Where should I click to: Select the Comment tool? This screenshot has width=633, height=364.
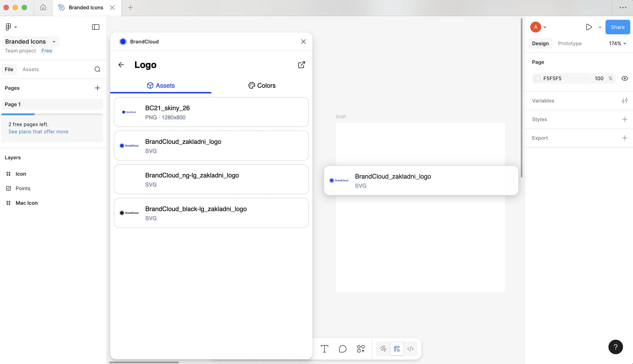pos(343,349)
